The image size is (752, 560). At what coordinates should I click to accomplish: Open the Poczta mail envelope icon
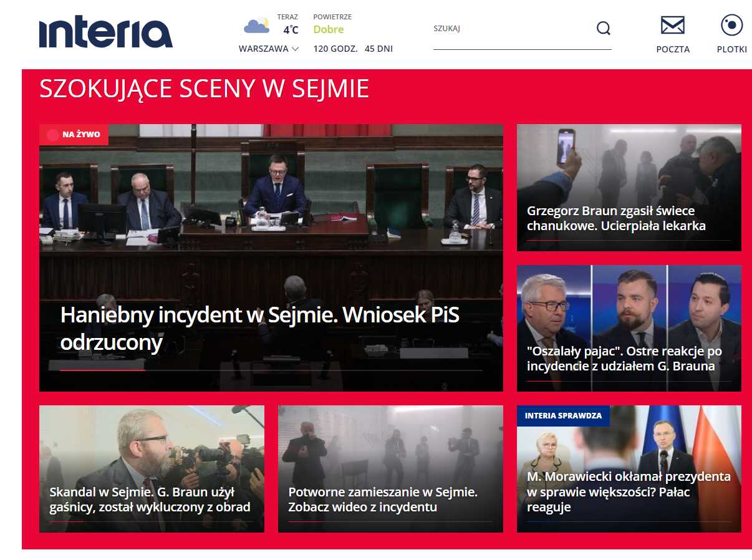[673, 26]
